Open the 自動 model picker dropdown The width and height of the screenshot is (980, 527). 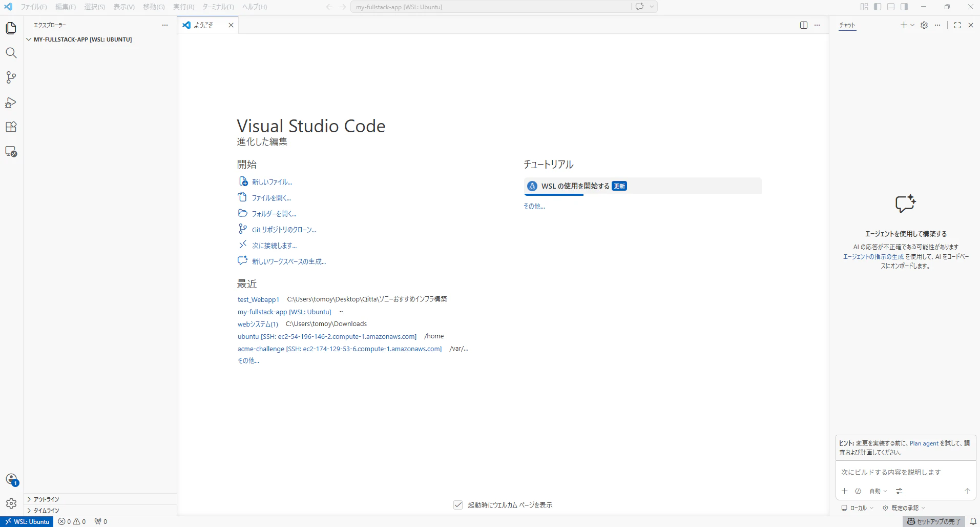[878, 491]
